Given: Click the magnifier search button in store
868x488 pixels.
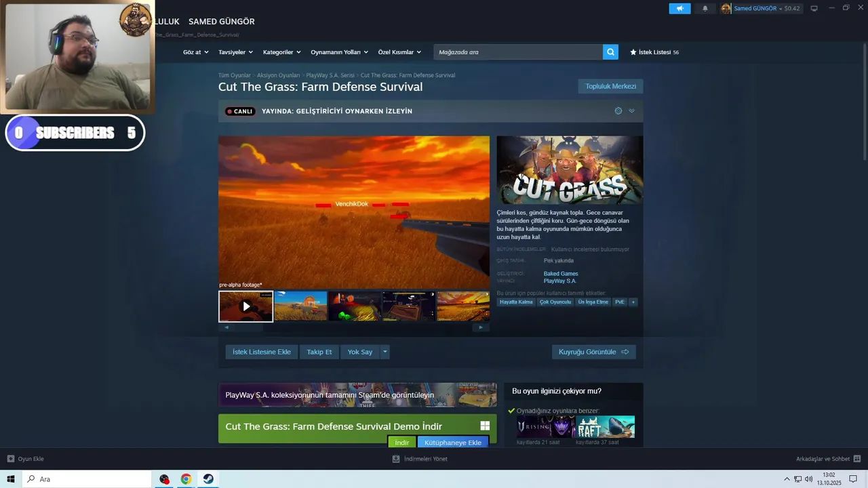Looking at the screenshot, I should click(610, 52).
